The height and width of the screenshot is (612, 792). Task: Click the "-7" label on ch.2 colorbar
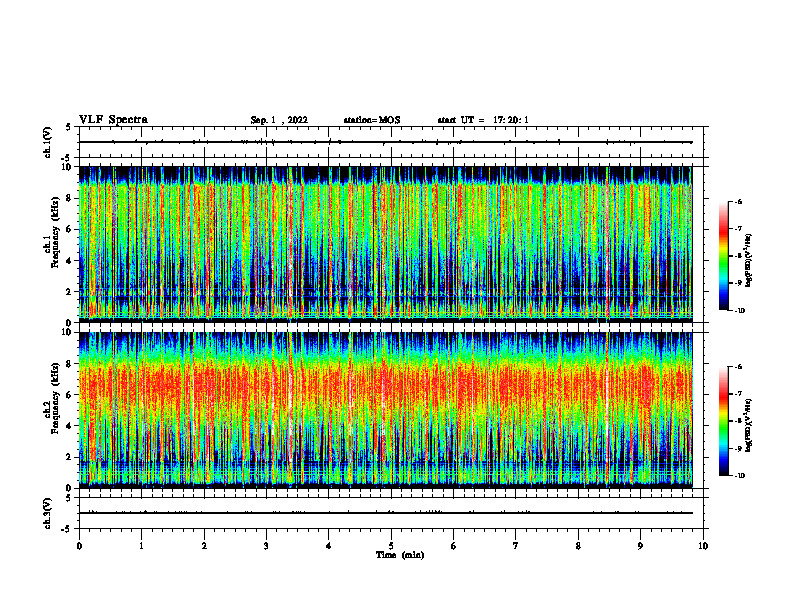click(738, 394)
